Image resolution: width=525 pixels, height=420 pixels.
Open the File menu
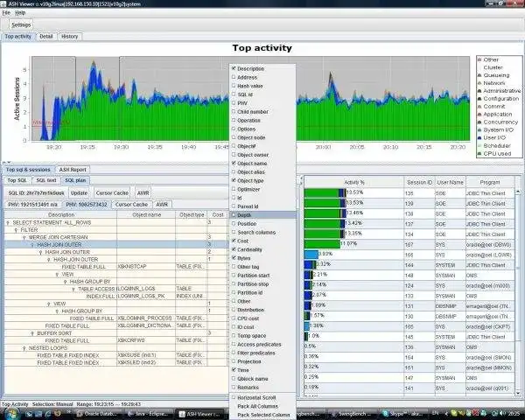click(x=6, y=13)
